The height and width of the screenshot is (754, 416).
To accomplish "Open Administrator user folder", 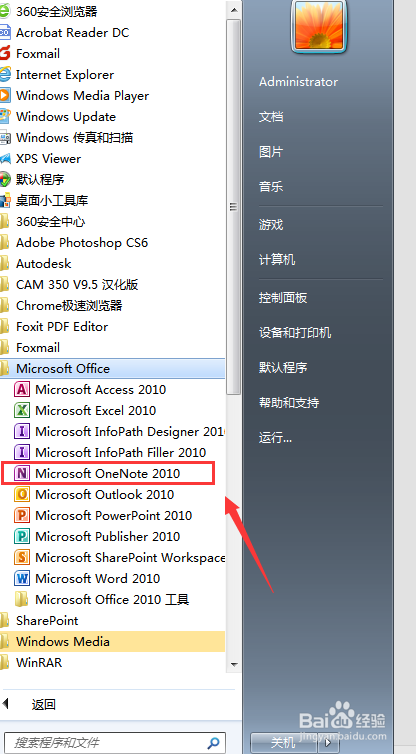I will [299, 82].
